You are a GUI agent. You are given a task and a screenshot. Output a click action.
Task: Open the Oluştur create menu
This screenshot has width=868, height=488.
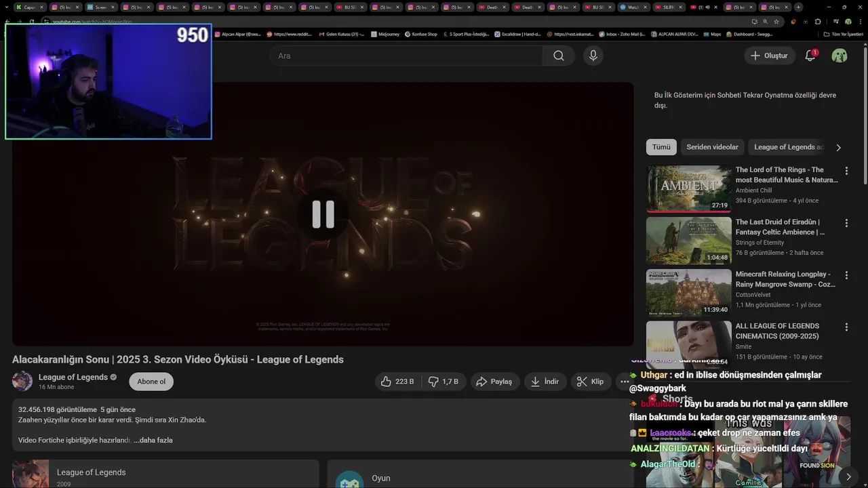pyautogui.click(x=770, y=56)
